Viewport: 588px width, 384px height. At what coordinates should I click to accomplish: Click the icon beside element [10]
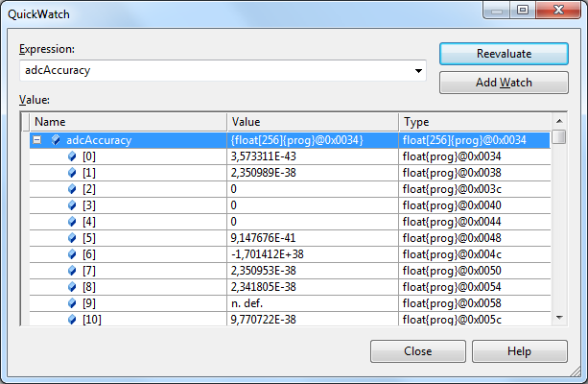coord(72,320)
